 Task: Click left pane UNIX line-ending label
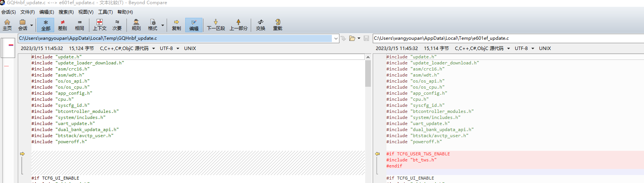click(x=190, y=48)
